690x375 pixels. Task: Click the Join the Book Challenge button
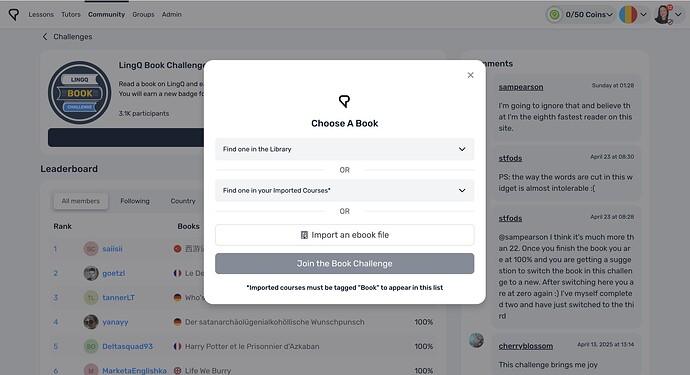coord(345,264)
